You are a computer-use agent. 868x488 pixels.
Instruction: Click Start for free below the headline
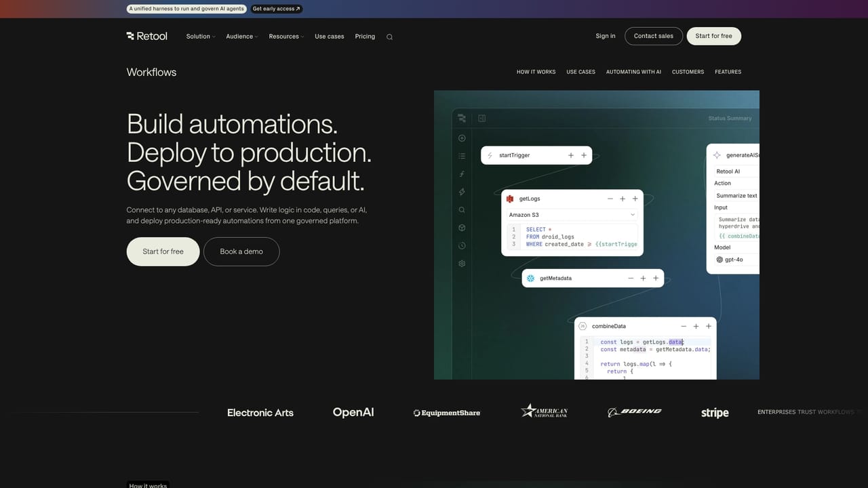coord(163,251)
